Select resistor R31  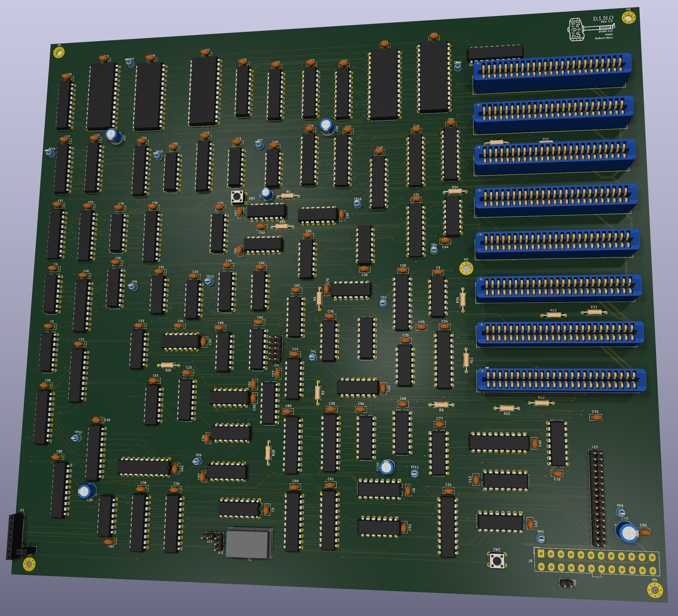click(x=463, y=300)
